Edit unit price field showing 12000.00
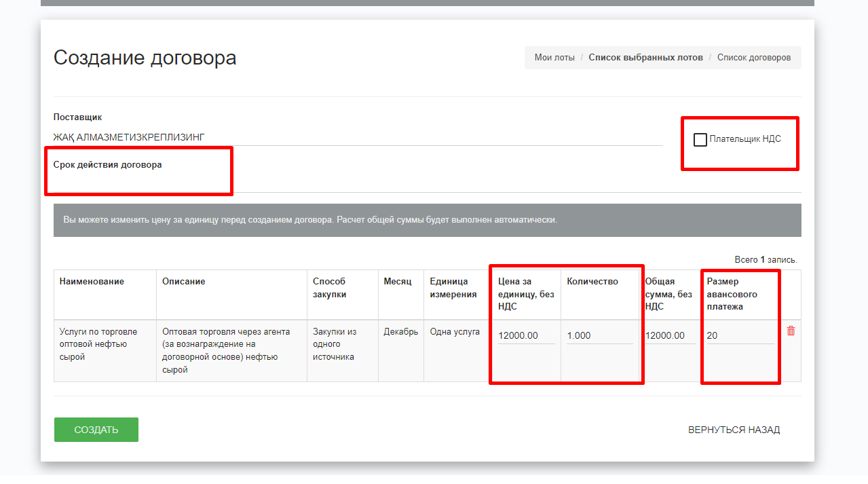Viewport: 868px width, 484px height. pyautogui.click(x=526, y=335)
